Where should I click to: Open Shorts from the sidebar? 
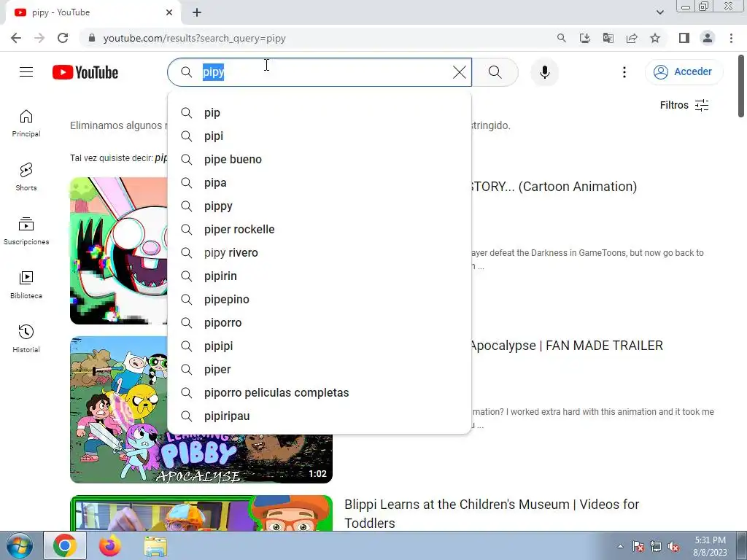(26, 177)
